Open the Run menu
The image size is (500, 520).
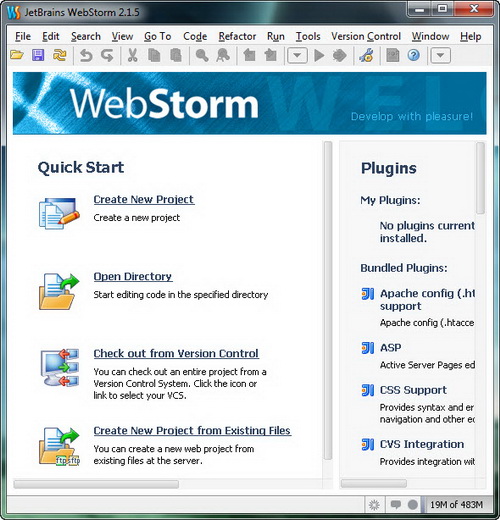coord(276,36)
